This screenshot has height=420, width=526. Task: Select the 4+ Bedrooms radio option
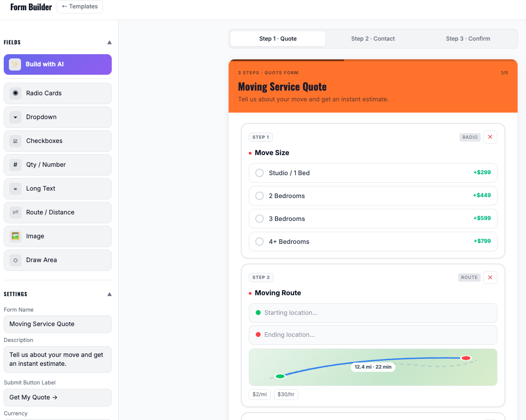tap(259, 242)
